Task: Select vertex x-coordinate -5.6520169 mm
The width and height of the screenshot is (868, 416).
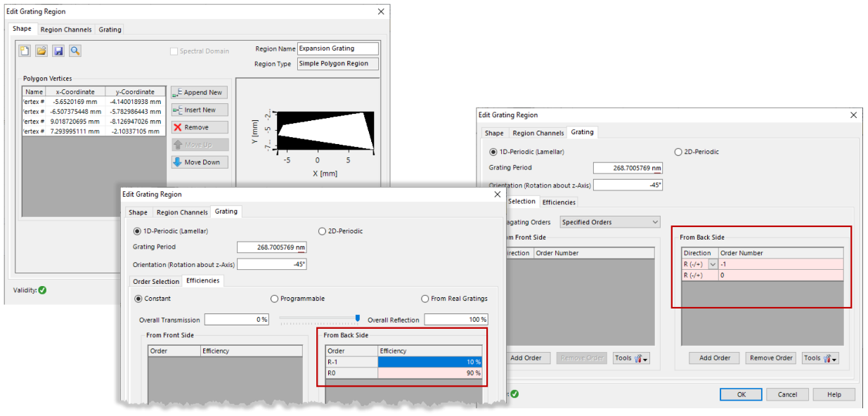Action: tap(75, 101)
